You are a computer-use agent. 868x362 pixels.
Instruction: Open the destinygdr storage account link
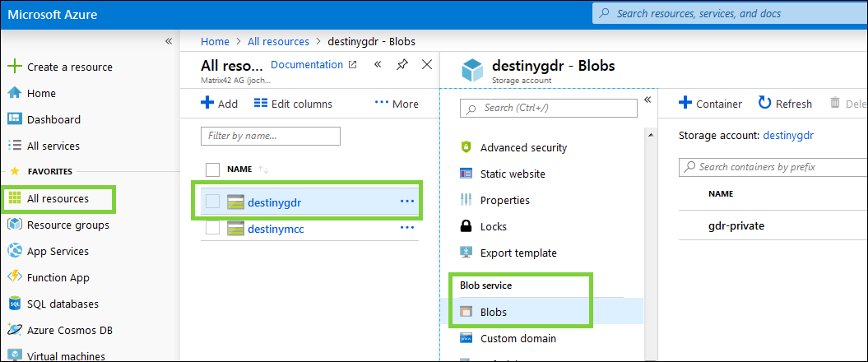[275, 202]
